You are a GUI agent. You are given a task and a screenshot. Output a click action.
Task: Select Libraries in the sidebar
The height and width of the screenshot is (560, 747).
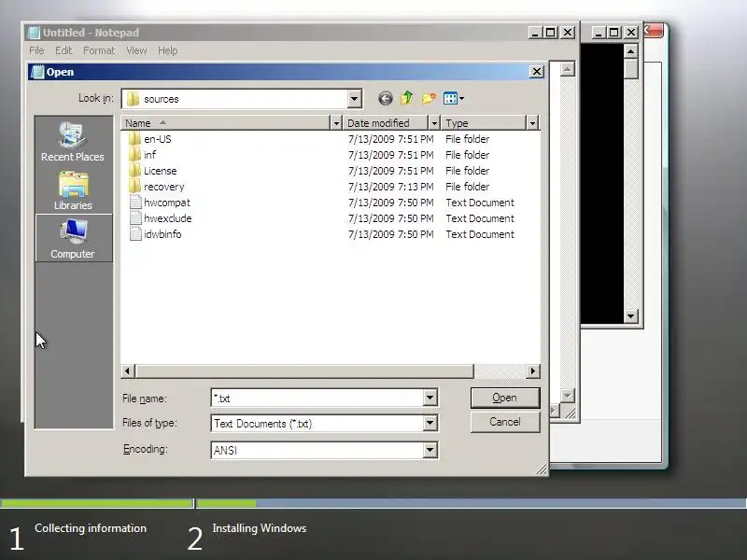pos(73,191)
